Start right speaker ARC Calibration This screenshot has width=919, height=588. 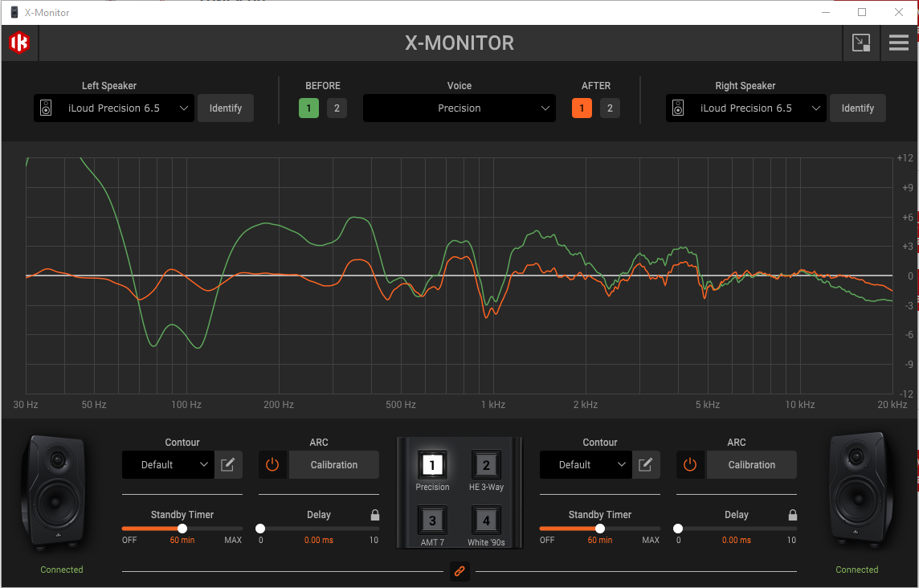tap(752, 465)
